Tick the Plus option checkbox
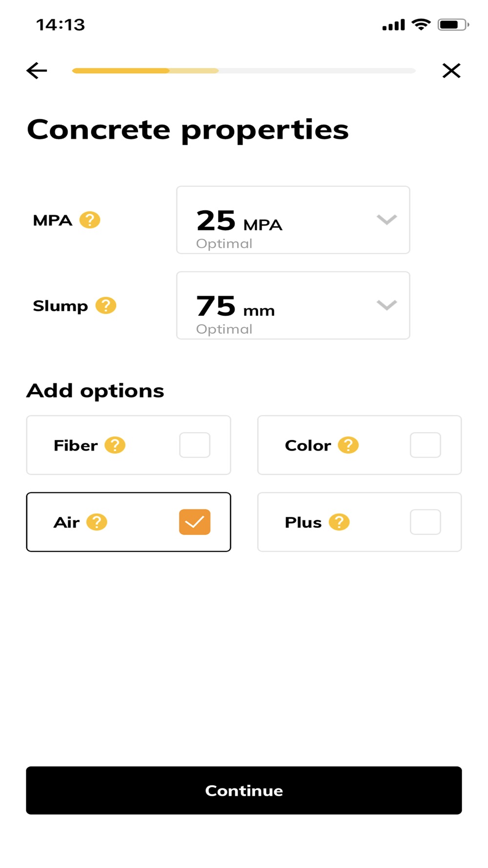 pyautogui.click(x=426, y=522)
